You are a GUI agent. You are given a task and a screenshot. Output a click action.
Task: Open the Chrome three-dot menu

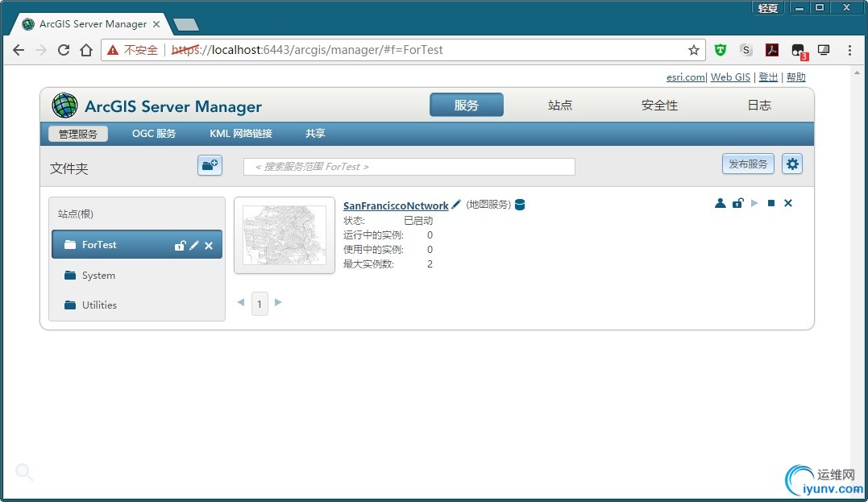pyautogui.click(x=849, y=50)
